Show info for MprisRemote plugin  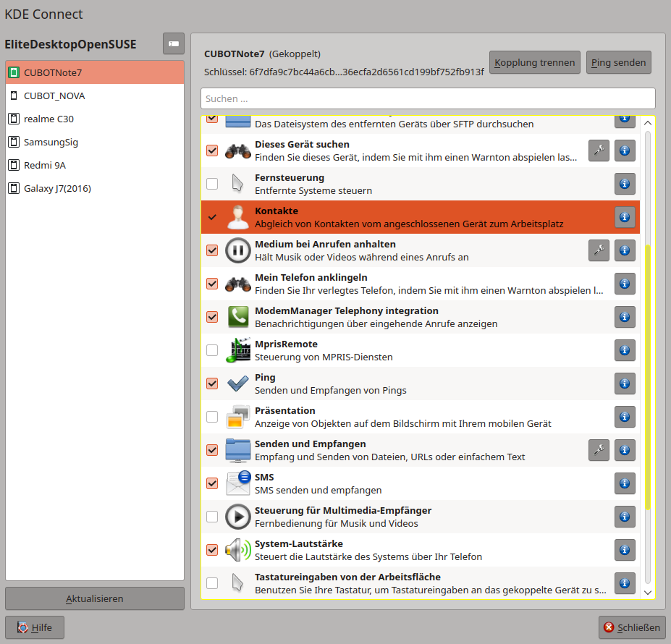click(625, 350)
